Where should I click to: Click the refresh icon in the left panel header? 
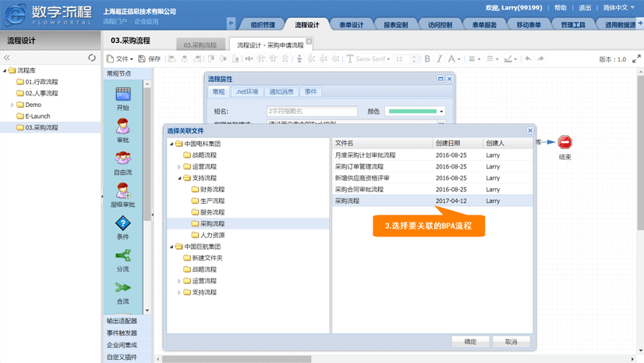92,58
